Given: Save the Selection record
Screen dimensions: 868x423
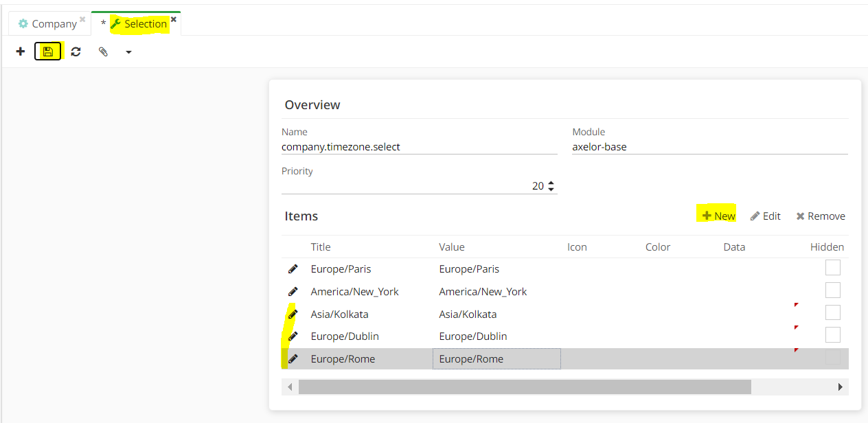Looking at the screenshot, I should [48, 51].
